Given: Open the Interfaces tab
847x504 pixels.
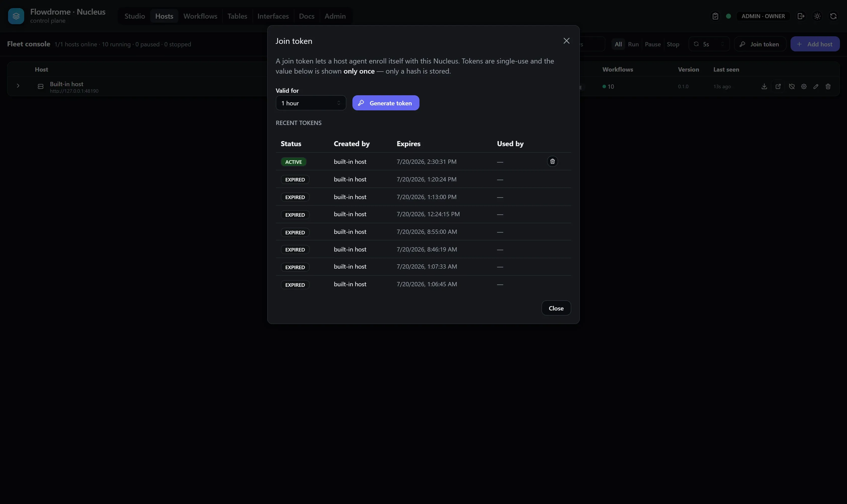Looking at the screenshot, I should point(273,16).
